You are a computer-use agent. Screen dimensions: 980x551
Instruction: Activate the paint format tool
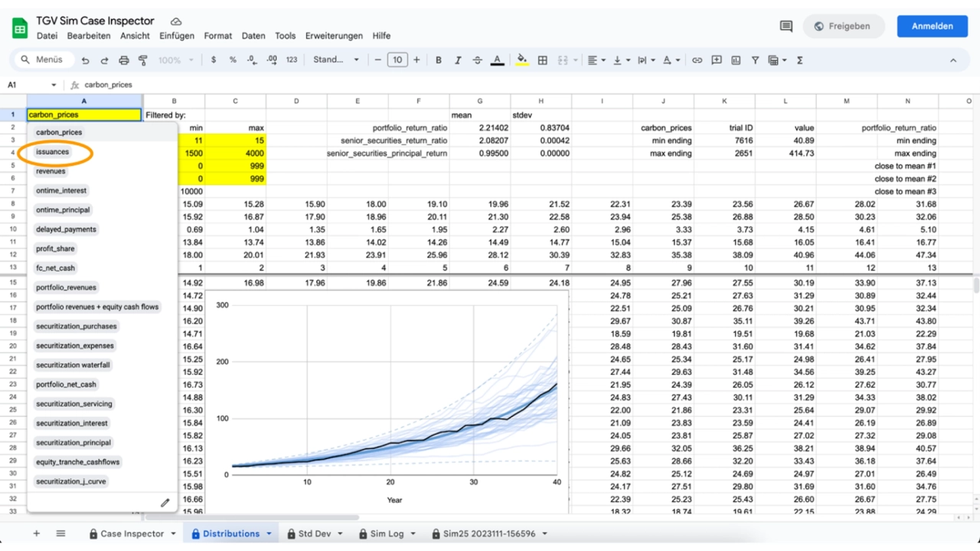(143, 60)
